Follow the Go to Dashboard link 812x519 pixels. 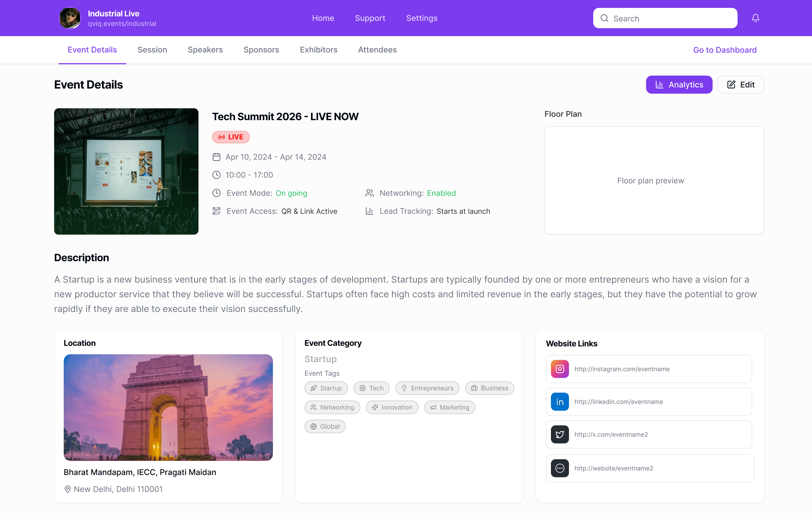point(725,50)
